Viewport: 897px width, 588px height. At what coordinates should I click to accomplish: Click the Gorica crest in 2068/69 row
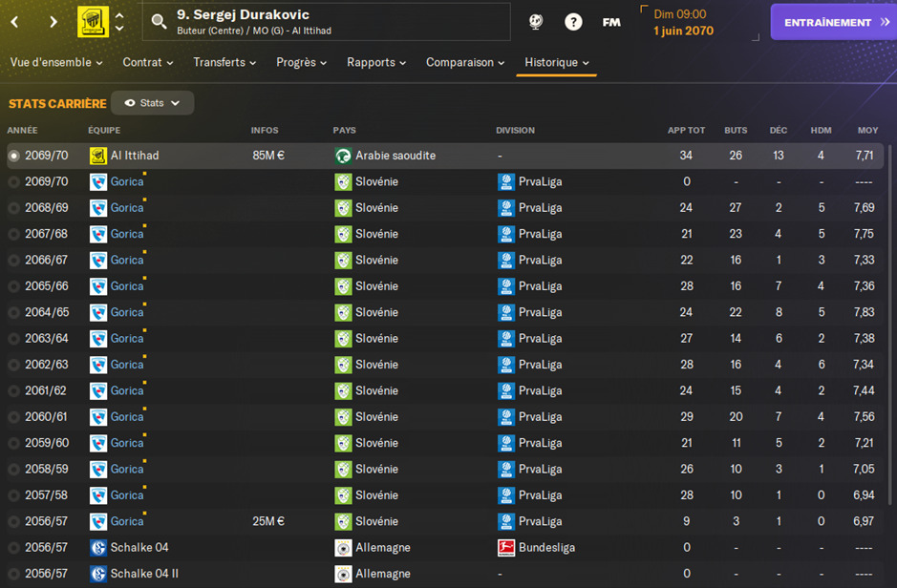(x=98, y=208)
